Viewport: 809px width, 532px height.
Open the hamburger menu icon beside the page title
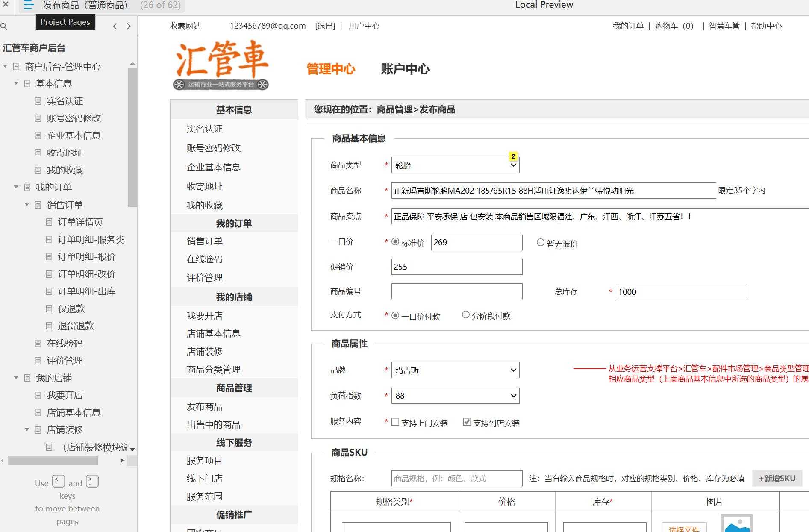[29, 5]
